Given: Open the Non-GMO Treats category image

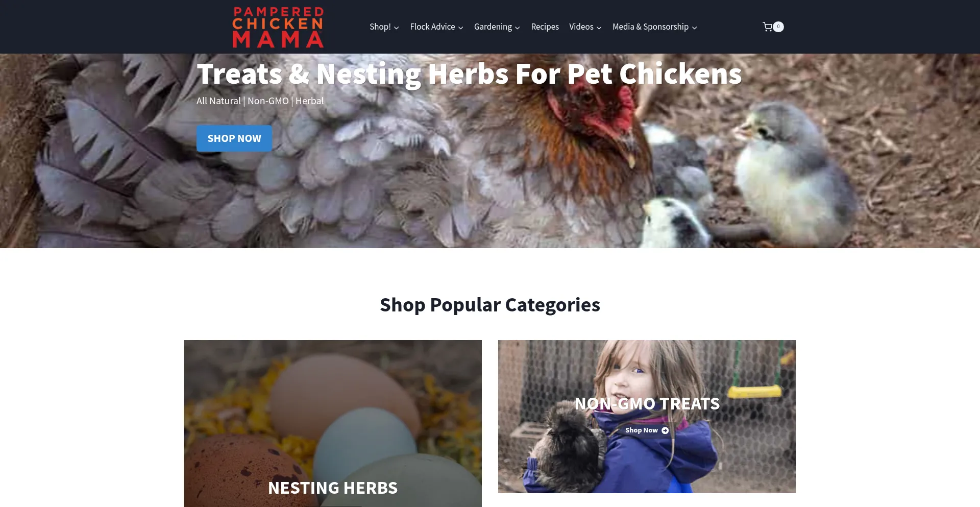Looking at the screenshot, I should [647, 417].
